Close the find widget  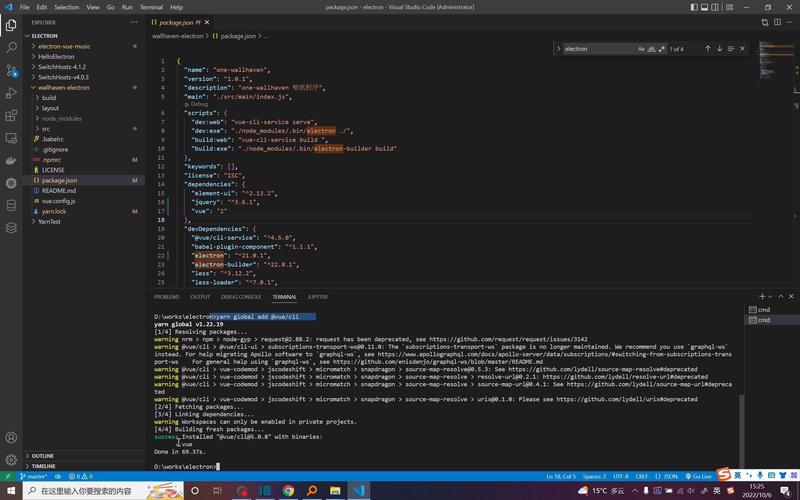tap(742, 48)
